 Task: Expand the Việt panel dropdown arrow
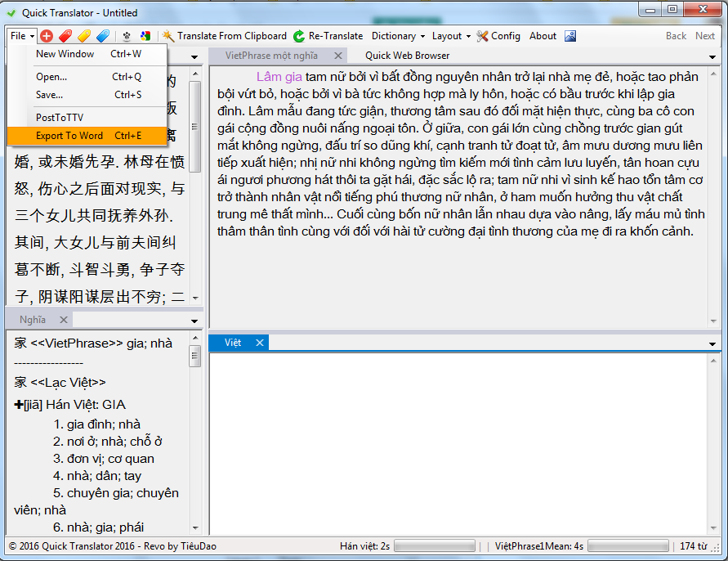712,343
